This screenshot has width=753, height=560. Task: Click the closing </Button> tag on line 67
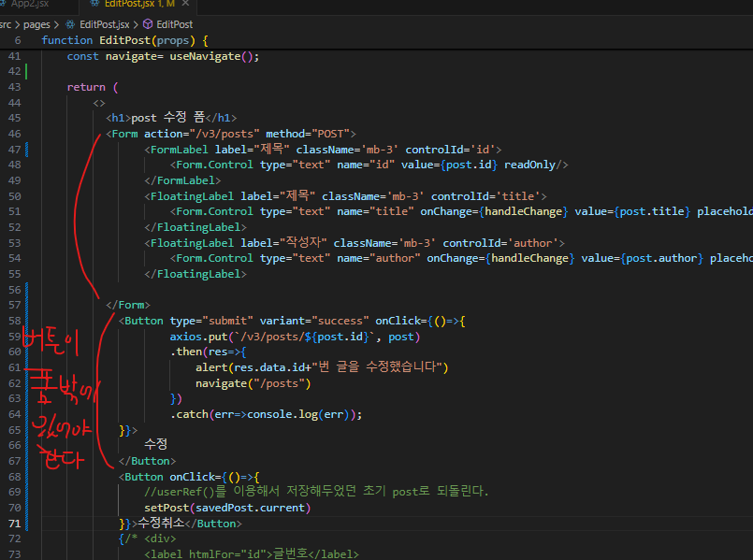[147, 461]
